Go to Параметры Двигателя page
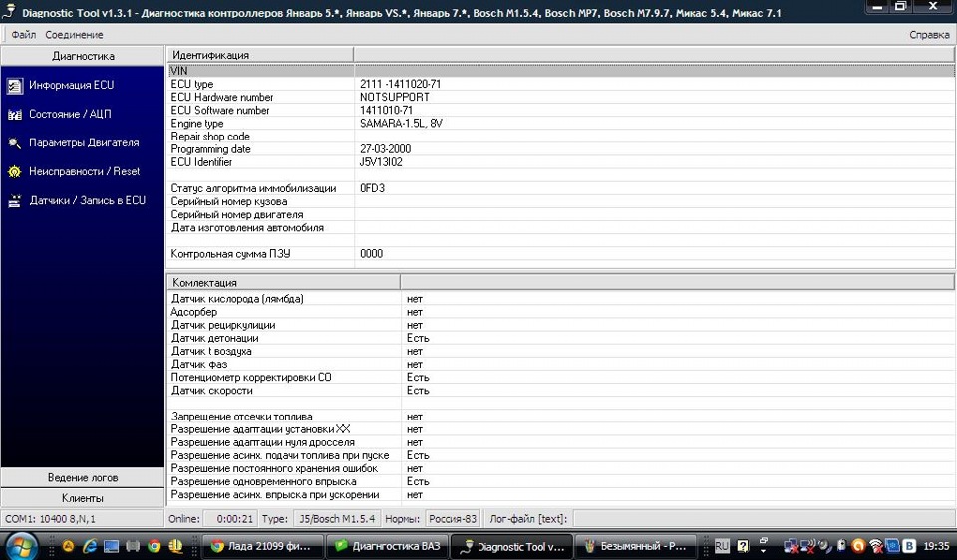 pyautogui.click(x=84, y=142)
